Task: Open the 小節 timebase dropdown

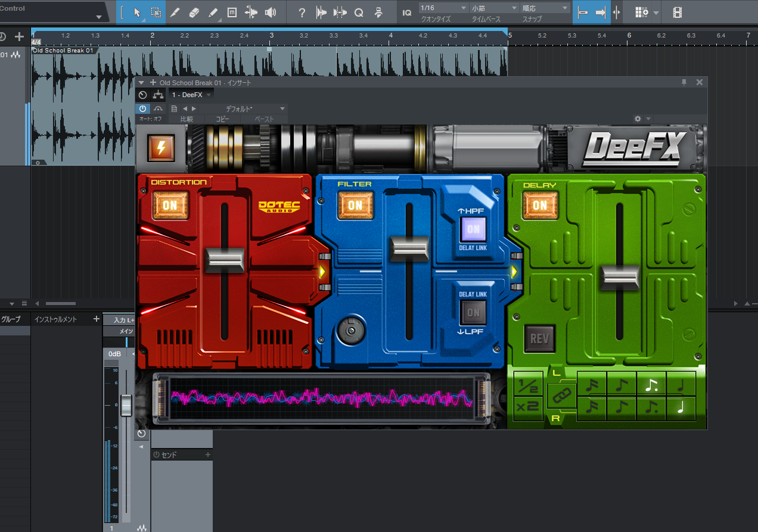Action: click(494, 8)
